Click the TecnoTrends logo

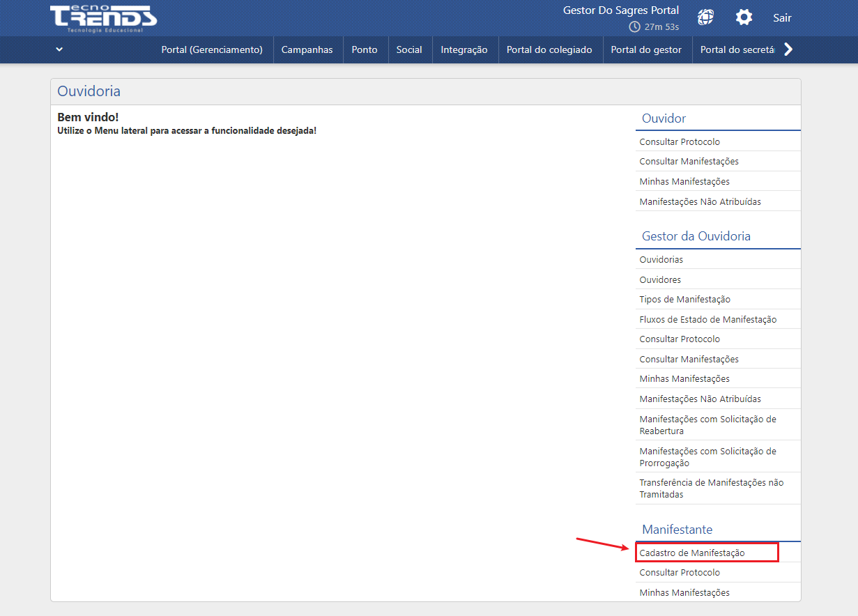103,18
